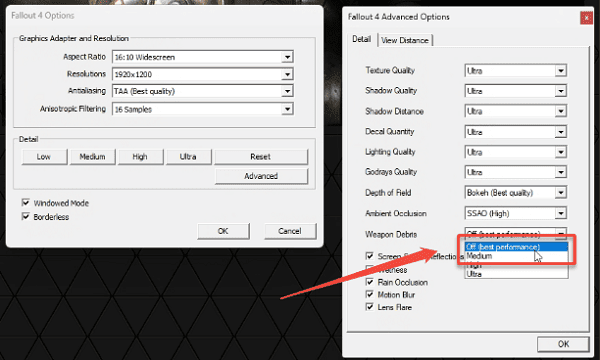The height and width of the screenshot is (360, 600).
Task: Toggle the Windowed Mode checkbox
Action: [x=26, y=202]
